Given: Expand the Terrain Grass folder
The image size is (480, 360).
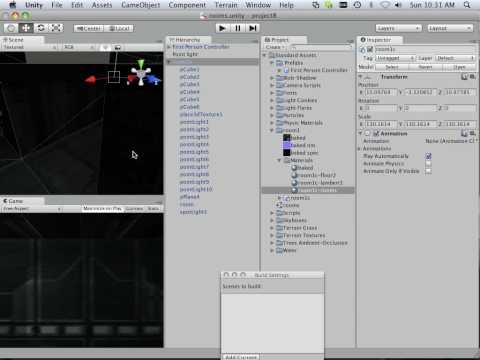Looking at the screenshot, I should click(x=272, y=228).
